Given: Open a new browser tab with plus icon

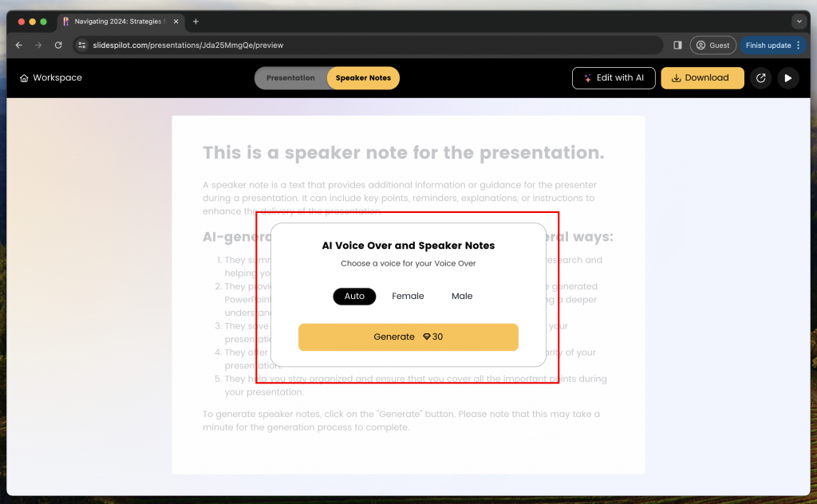Looking at the screenshot, I should coord(196,22).
